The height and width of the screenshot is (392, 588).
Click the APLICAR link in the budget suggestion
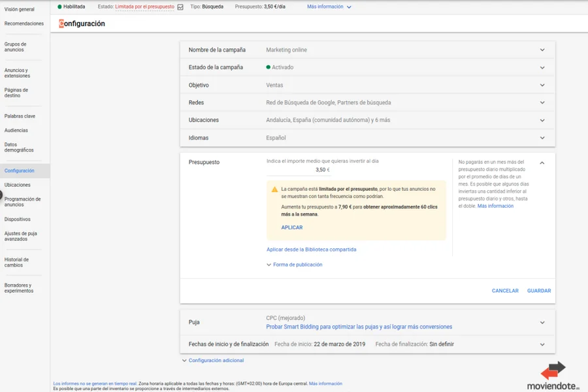tap(292, 227)
